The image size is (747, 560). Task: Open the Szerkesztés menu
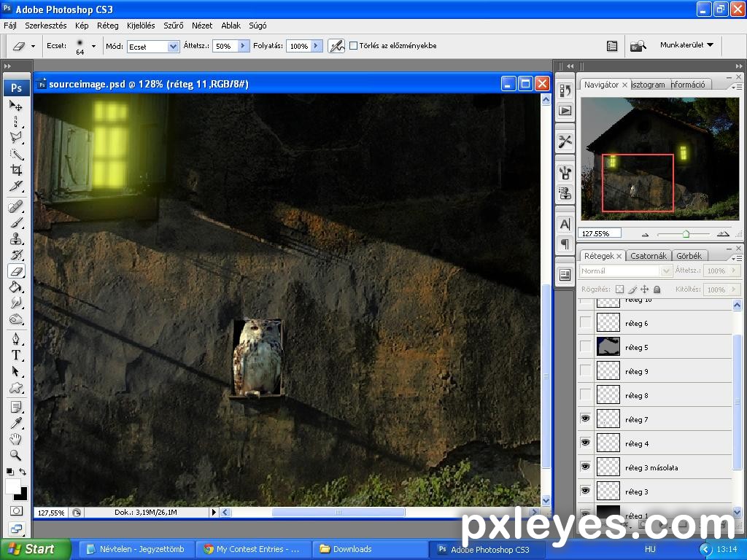tap(46, 26)
